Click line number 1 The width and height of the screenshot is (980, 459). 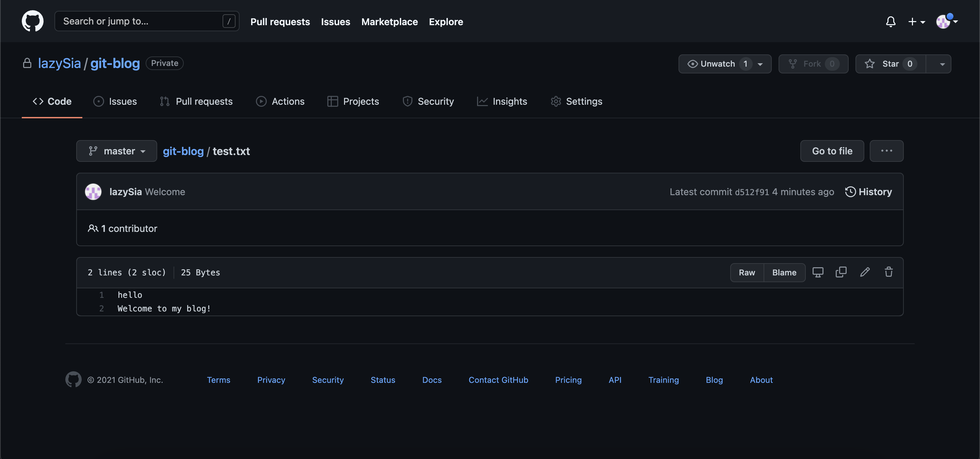(x=102, y=295)
